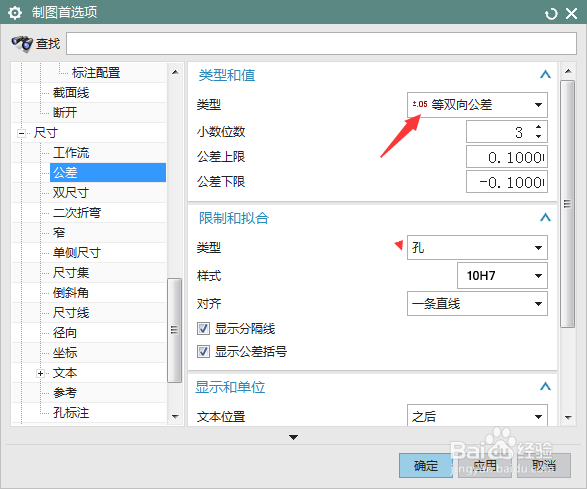Decrease 小数位数 with down arrow

tap(538, 137)
